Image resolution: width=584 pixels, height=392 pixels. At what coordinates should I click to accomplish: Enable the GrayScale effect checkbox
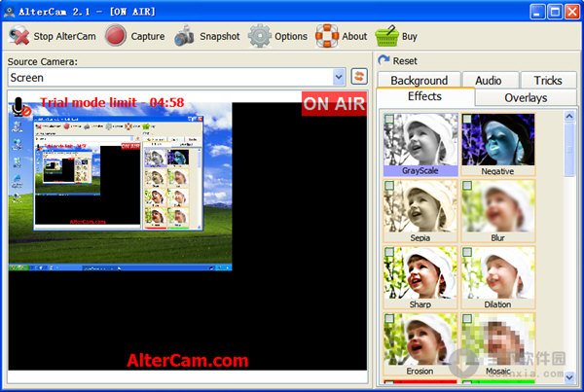coord(389,119)
